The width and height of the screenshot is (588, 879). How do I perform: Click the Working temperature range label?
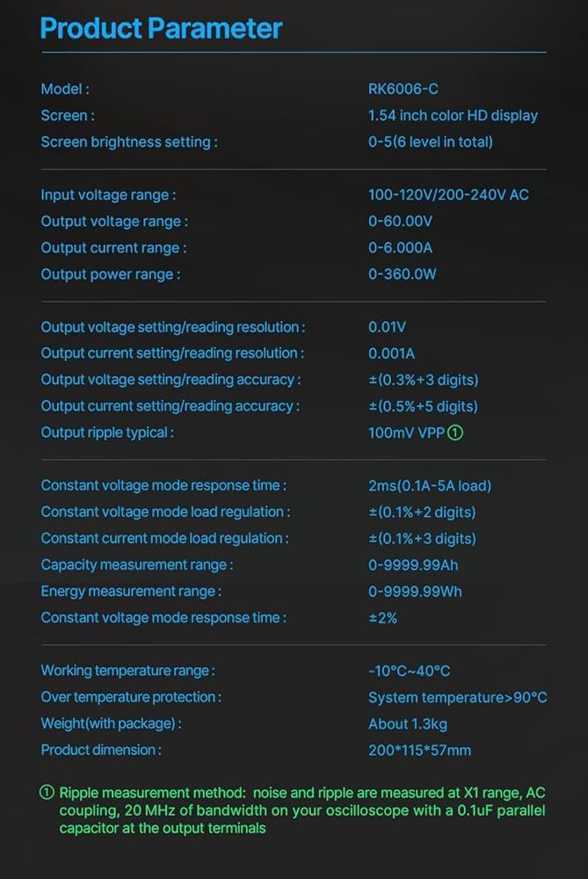coord(127,671)
